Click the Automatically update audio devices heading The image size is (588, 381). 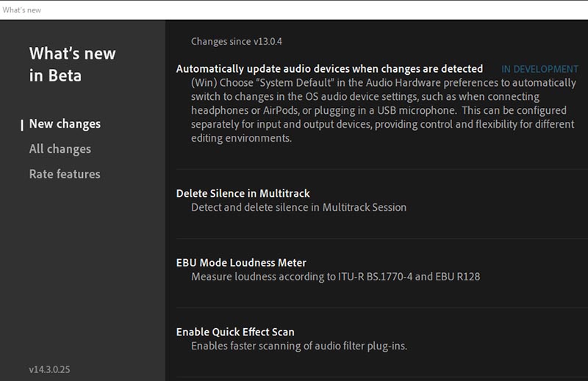(x=329, y=69)
